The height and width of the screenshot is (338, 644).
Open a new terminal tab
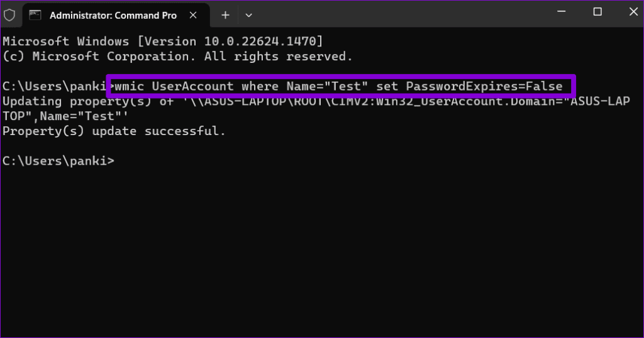click(225, 15)
